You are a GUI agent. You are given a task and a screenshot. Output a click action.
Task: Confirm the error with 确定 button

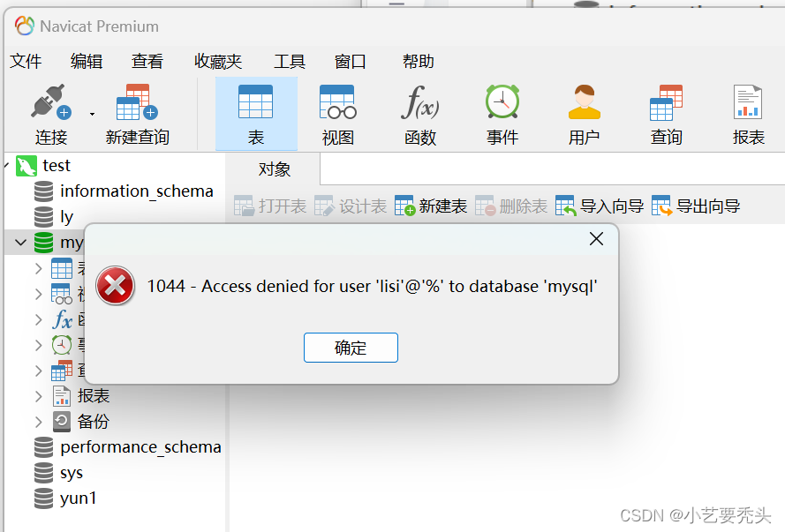click(351, 348)
